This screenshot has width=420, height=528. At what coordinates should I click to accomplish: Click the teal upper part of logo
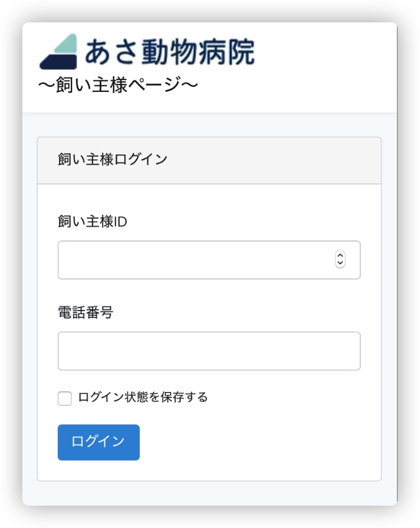pyautogui.click(x=66, y=43)
